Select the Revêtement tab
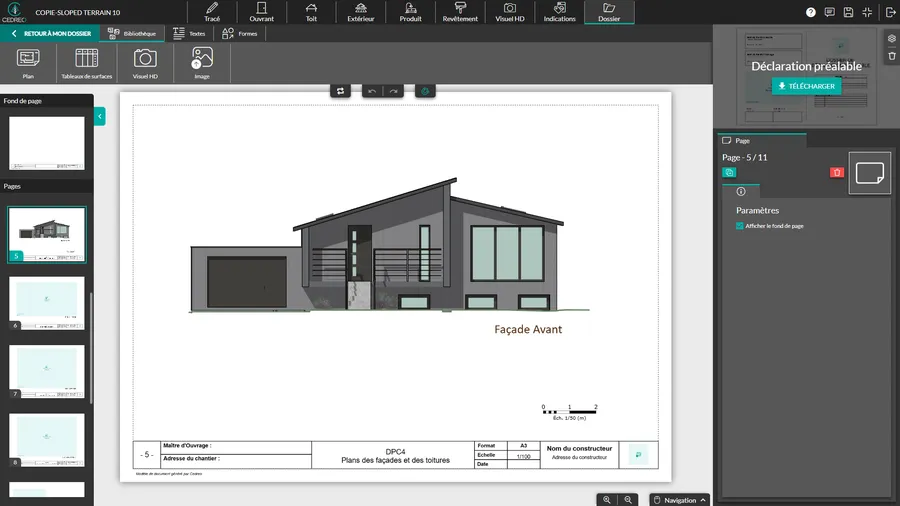 tap(460, 12)
